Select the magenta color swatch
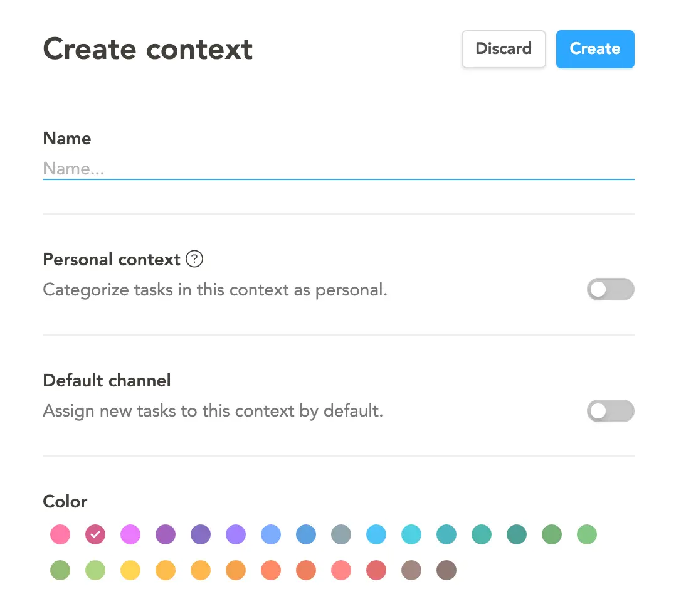 point(130,534)
